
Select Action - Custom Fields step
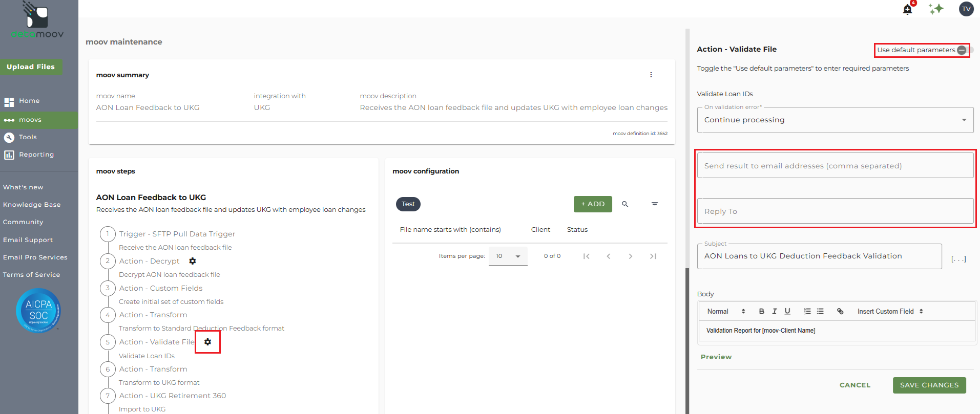coord(161,289)
